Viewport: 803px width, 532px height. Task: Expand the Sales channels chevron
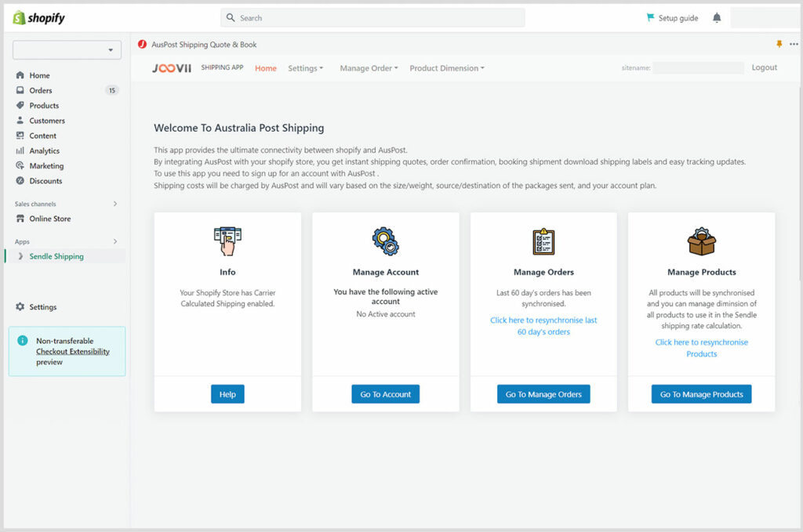115,204
